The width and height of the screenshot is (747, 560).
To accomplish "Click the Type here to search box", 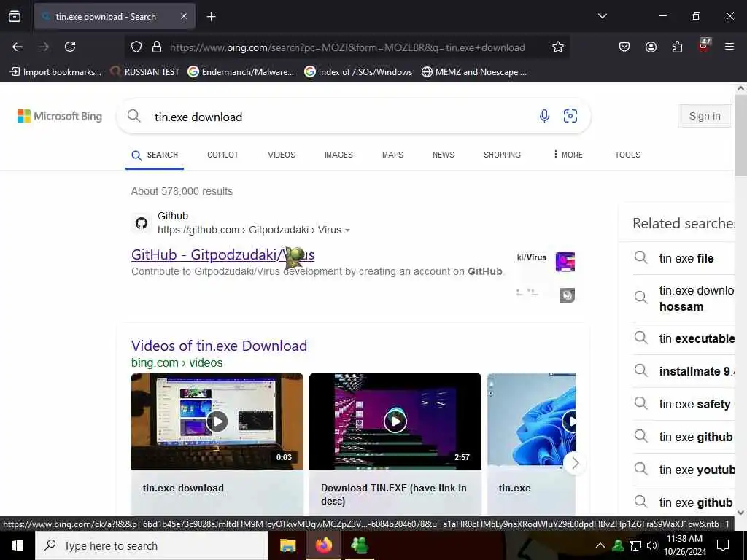I will click(152, 545).
